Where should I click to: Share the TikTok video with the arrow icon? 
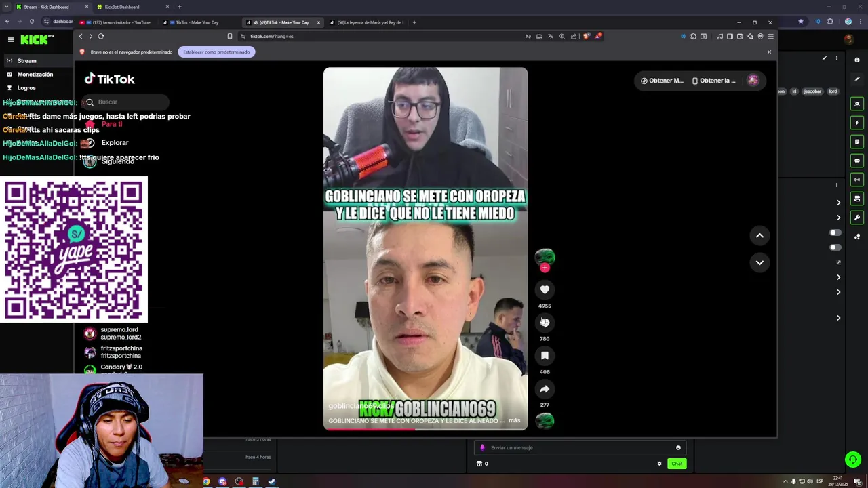point(545,388)
